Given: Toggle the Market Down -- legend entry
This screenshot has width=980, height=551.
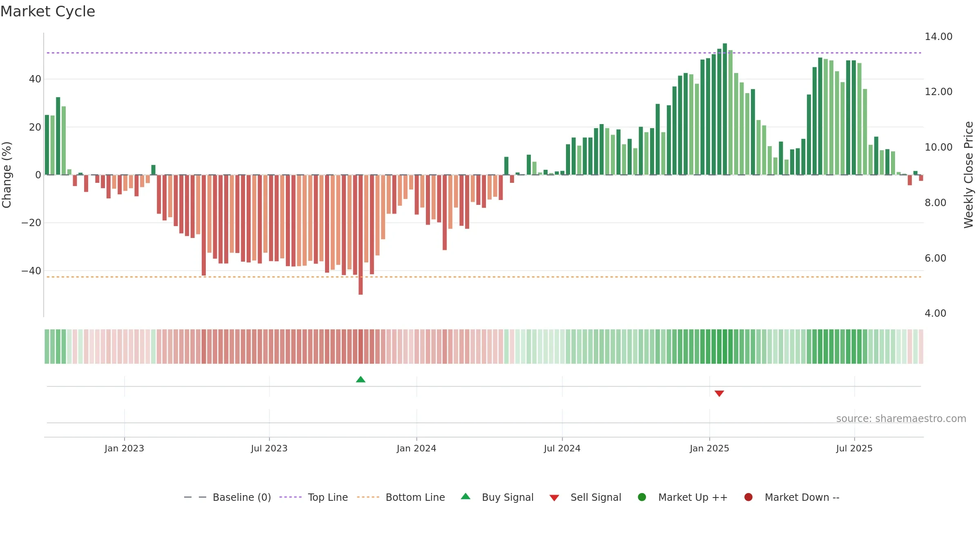Looking at the screenshot, I should click(792, 497).
